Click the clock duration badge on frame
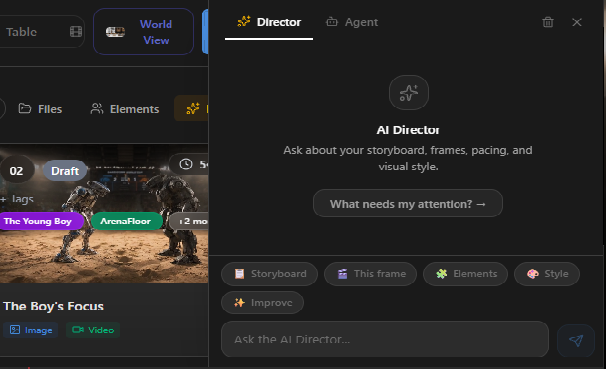The image size is (606, 369). (x=189, y=164)
